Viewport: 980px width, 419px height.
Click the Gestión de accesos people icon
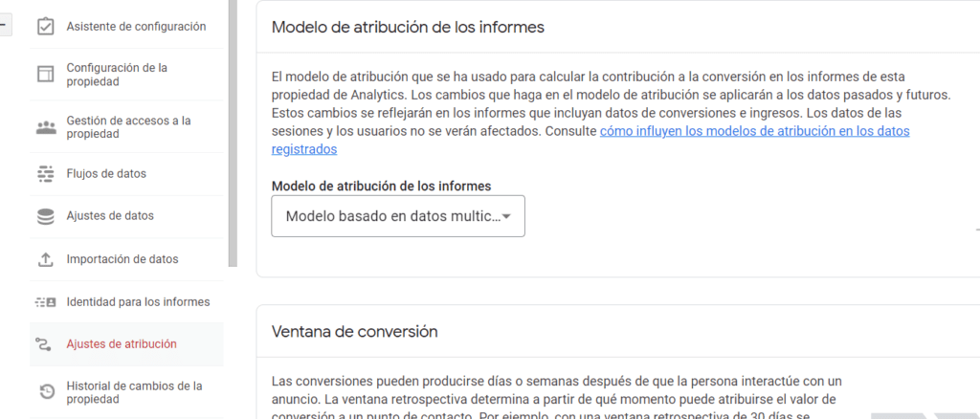point(45,127)
